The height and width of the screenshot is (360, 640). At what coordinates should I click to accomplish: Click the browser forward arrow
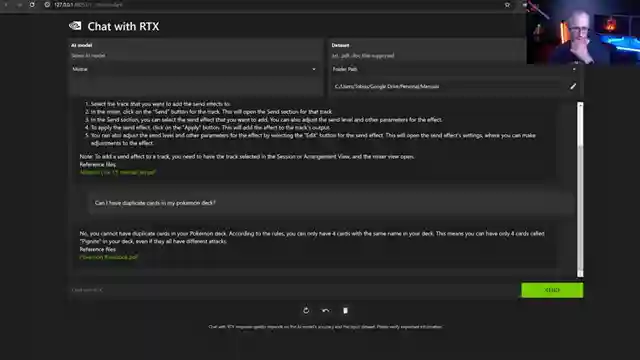19,4
